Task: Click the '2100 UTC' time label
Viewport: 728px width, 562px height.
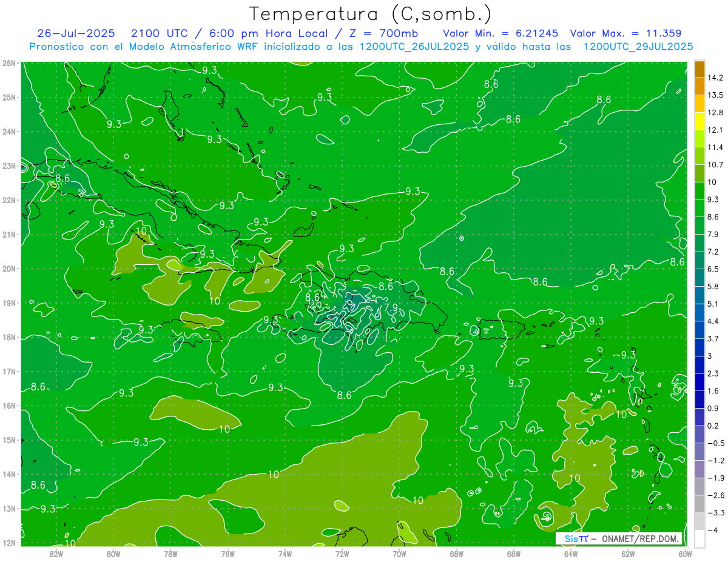Action: tap(159, 33)
